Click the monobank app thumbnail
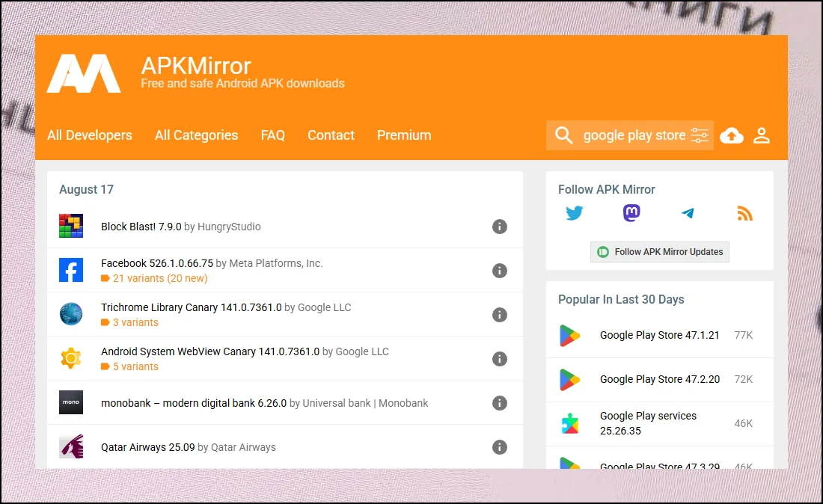This screenshot has height=504, width=823. (71, 403)
